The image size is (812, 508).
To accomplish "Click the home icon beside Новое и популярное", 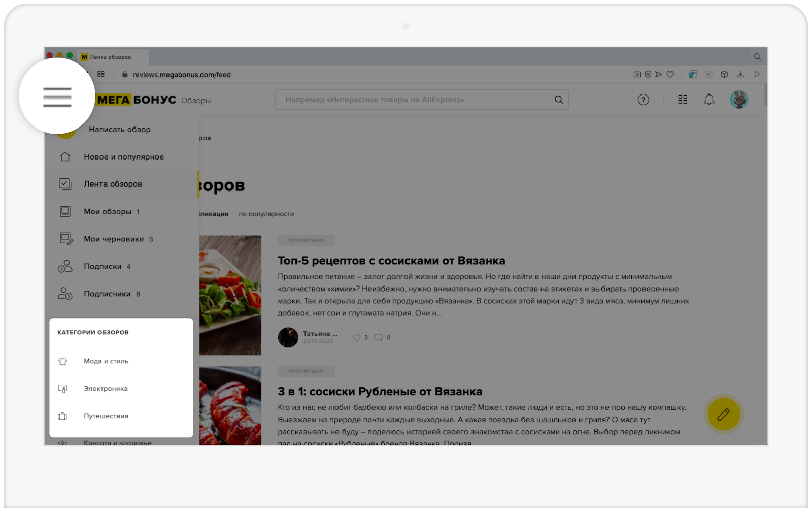I will coord(65,157).
